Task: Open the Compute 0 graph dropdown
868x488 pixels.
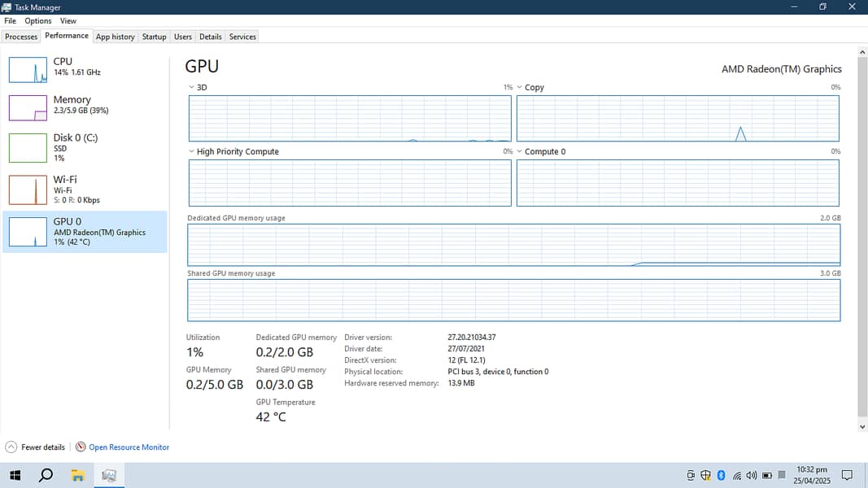Action: tap(519, 151)
